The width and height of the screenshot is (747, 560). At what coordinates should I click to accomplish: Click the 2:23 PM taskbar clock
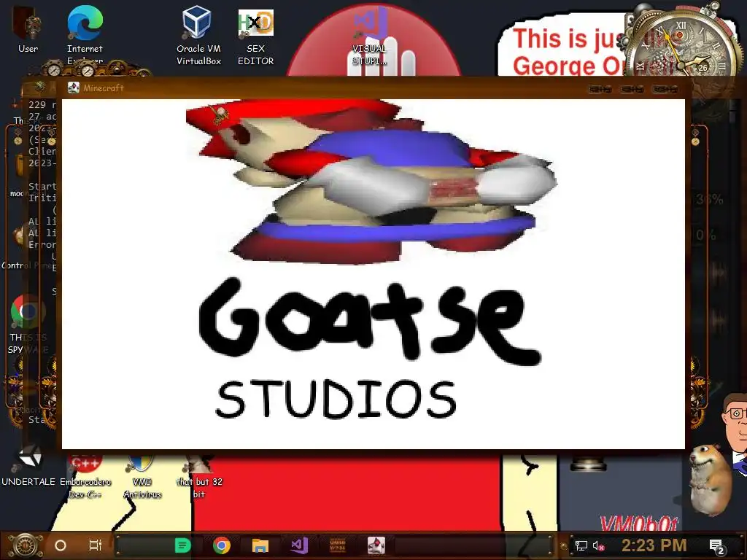pyautogui.click(x=654, y=545)
